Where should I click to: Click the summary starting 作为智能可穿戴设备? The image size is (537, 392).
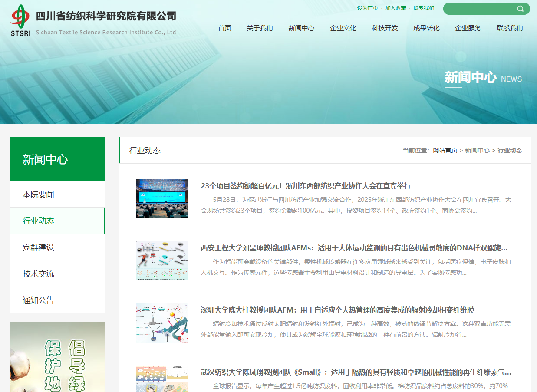coord(356,267)
